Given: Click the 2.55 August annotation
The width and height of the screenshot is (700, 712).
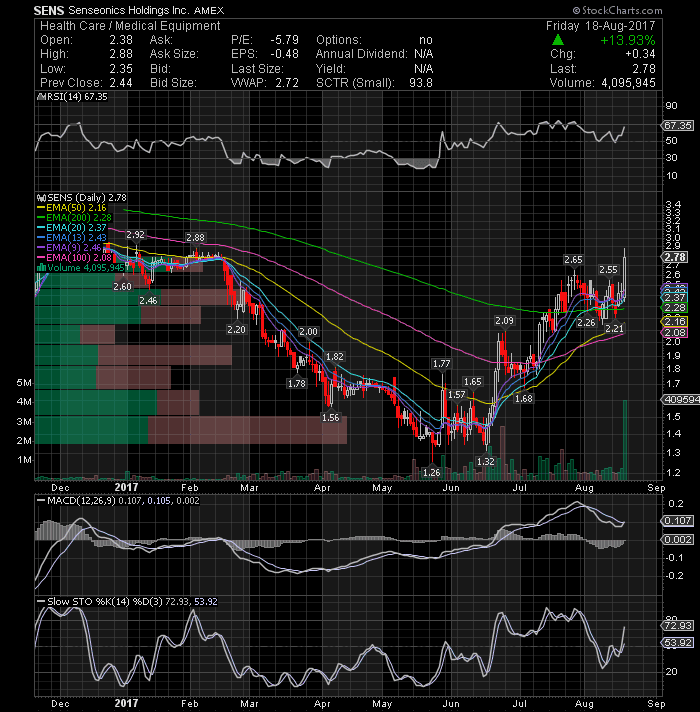Looking at the screenshot, I should tap(608, 269).
